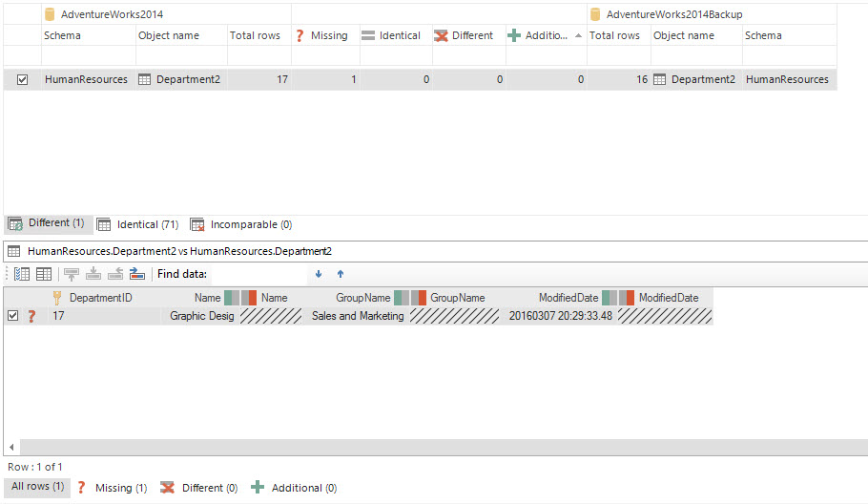Select the '20160307 20:29:33.48' date cell
The width and height of the screenshot is (868, 504).
560,316
